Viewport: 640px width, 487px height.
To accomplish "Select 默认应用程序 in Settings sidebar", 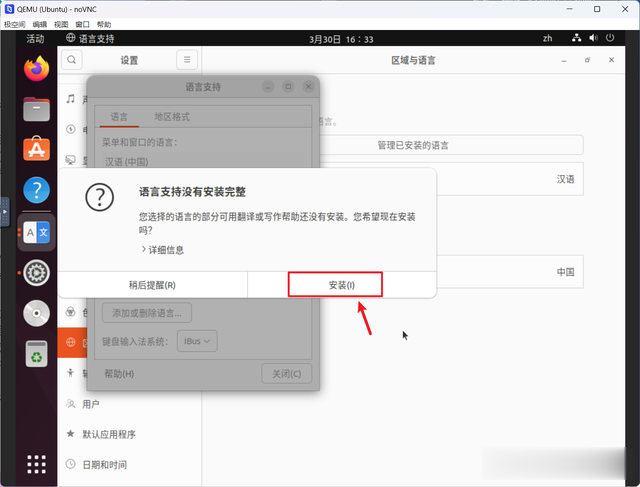I will point(129,434).
